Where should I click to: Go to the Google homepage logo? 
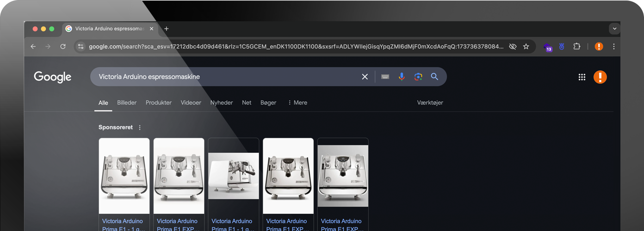[x=53, y=77]
